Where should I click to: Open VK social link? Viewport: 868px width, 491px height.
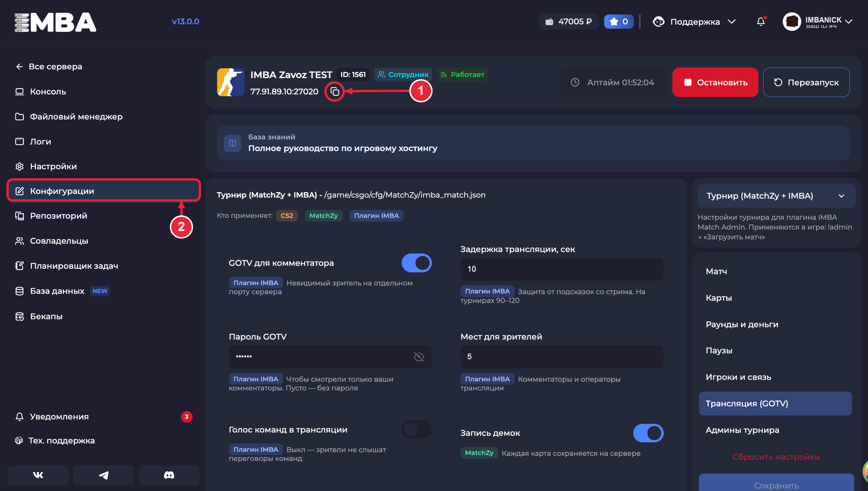(x=38, y=475)
